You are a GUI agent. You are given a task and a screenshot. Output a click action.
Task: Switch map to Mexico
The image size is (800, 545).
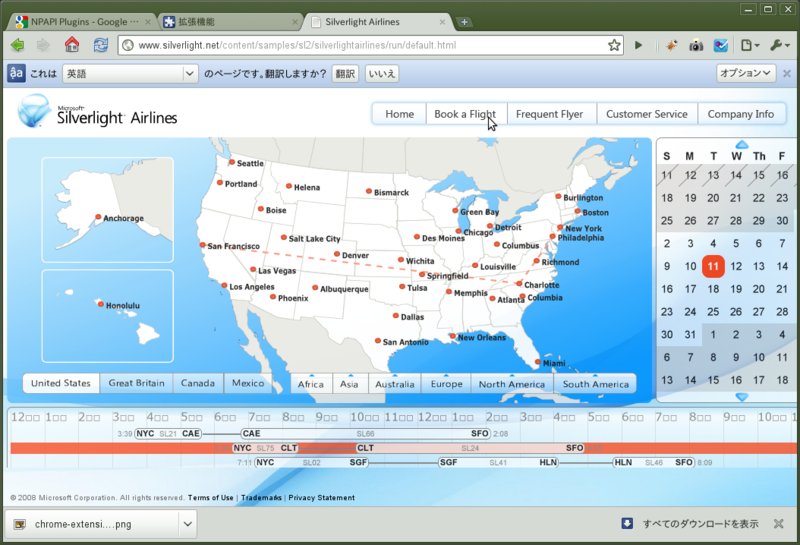tap(248, 383)
